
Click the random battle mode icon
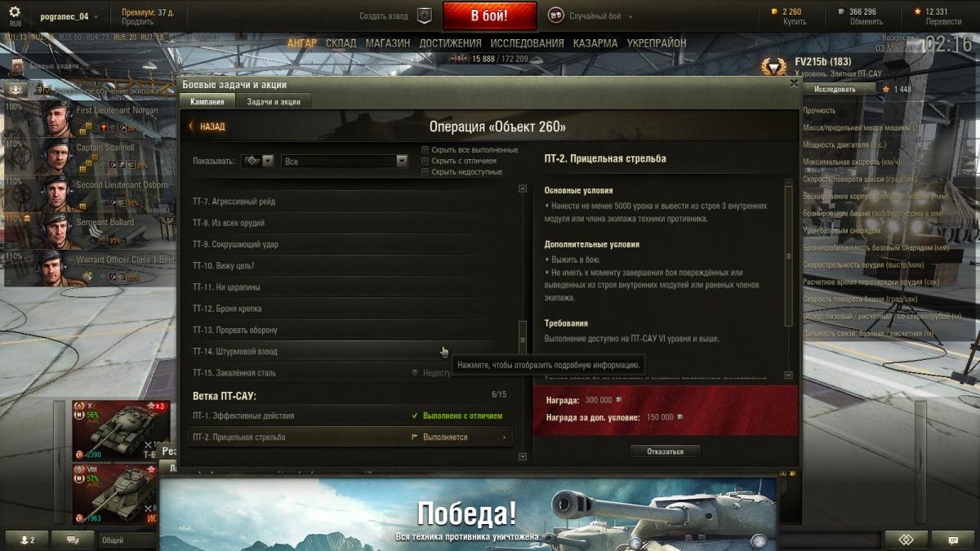[555, 16]
